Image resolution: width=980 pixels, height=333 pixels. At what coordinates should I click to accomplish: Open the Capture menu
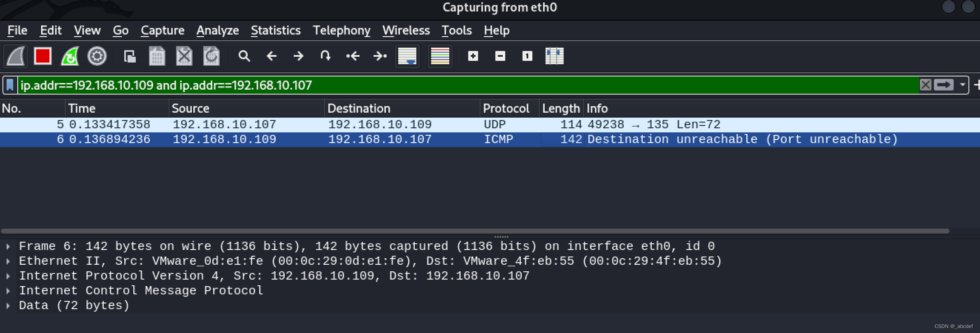pyautogui.click(x=163, y=30)
